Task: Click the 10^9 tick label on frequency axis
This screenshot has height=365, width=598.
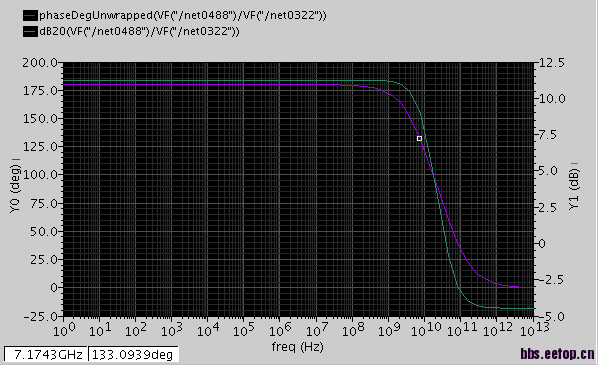Action: pos(389,329)
